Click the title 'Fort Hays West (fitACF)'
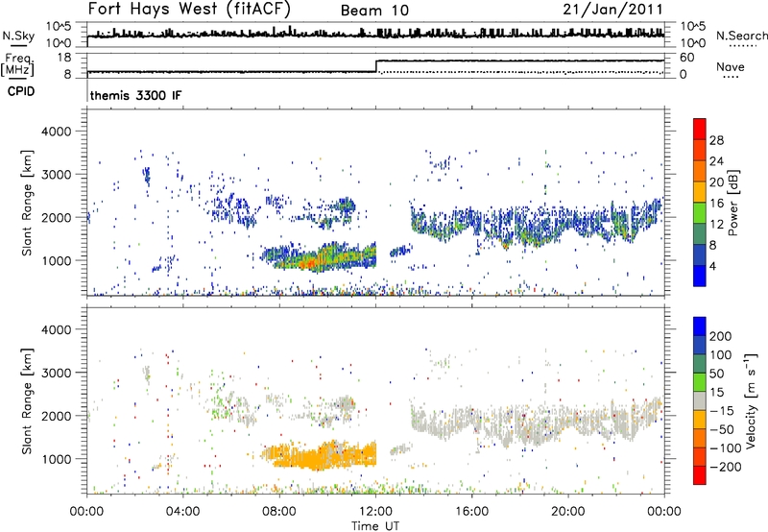The image size is (768, 532). pyautogui.click(x=189, y=9)
